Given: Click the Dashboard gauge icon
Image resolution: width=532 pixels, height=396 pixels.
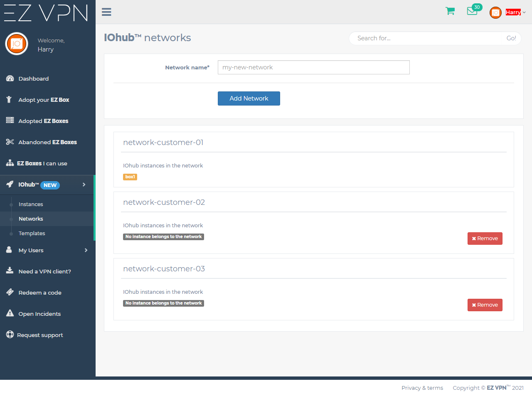Looking at the screenshot, I should click(10, 78).
